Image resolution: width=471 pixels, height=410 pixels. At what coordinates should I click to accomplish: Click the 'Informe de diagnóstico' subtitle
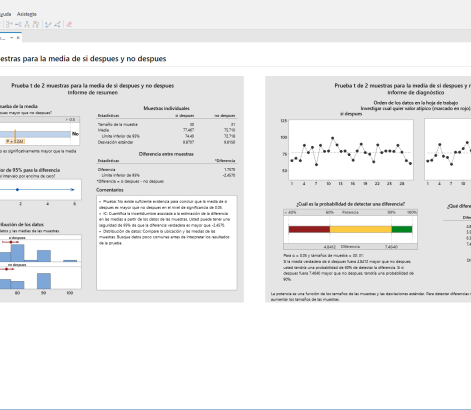point(415,92)
